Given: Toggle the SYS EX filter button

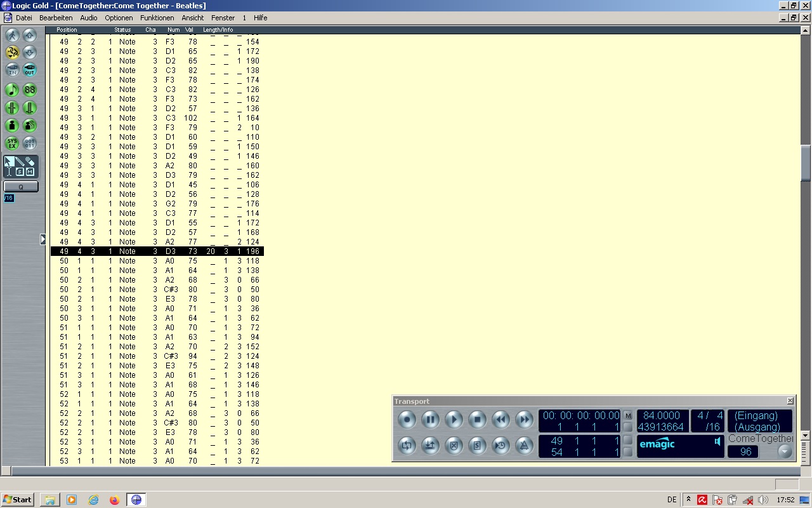Looking at the screenshot, I should tap(12, 143).
